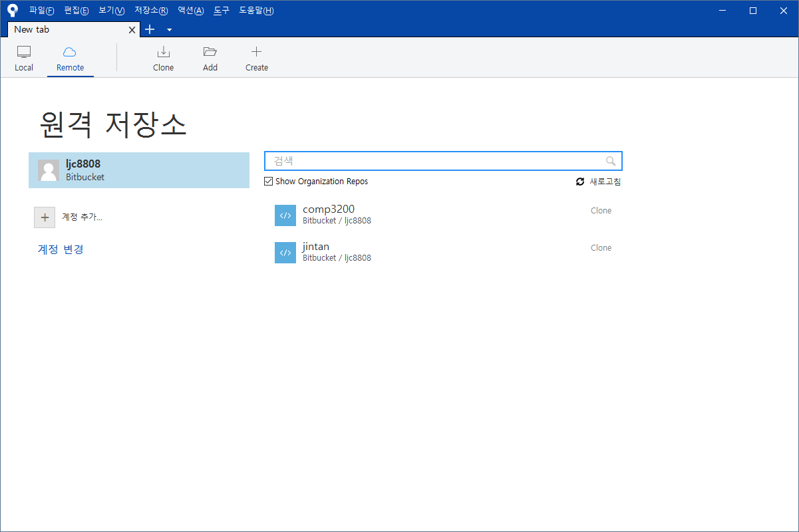
Task: Click the Sourcetree logo in title bar
Action: point(13,11)
